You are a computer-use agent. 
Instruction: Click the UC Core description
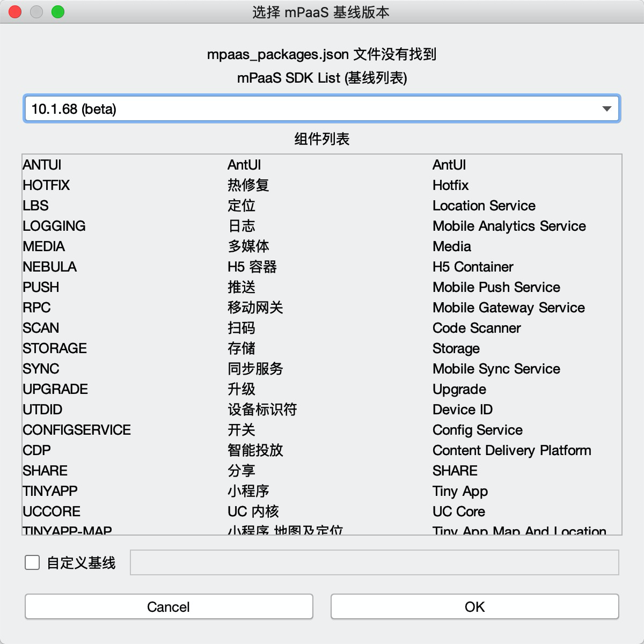click(x=459, y=511)
